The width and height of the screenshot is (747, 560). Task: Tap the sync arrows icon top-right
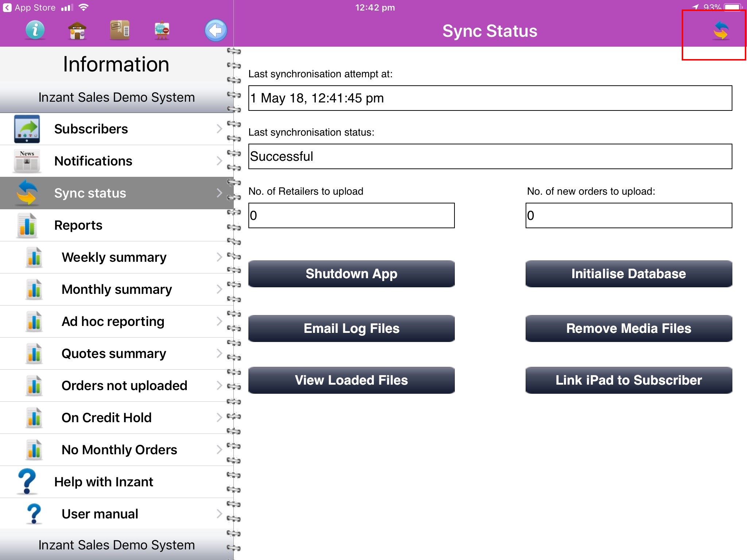[721, 31]
